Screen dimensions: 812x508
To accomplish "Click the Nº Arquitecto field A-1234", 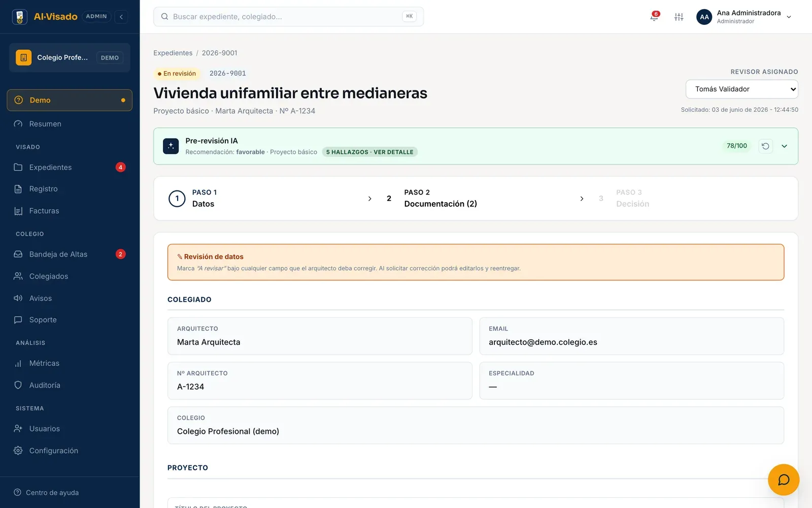I will coord(320,380).
